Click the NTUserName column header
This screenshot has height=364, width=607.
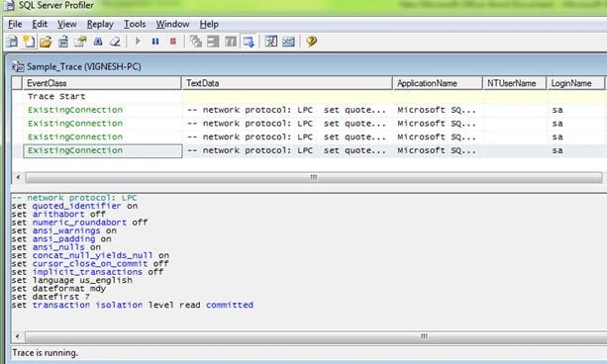tap(515, 83)
